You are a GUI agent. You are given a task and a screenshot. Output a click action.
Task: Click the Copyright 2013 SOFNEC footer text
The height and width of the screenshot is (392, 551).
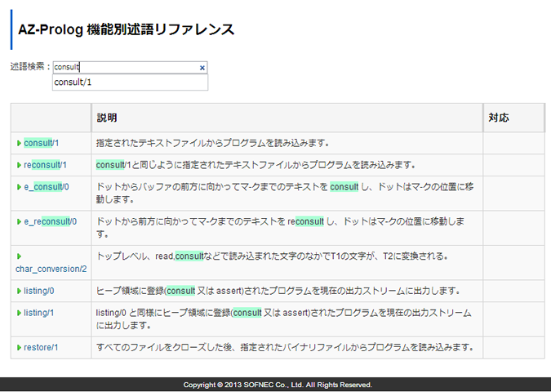click(278, 385)
